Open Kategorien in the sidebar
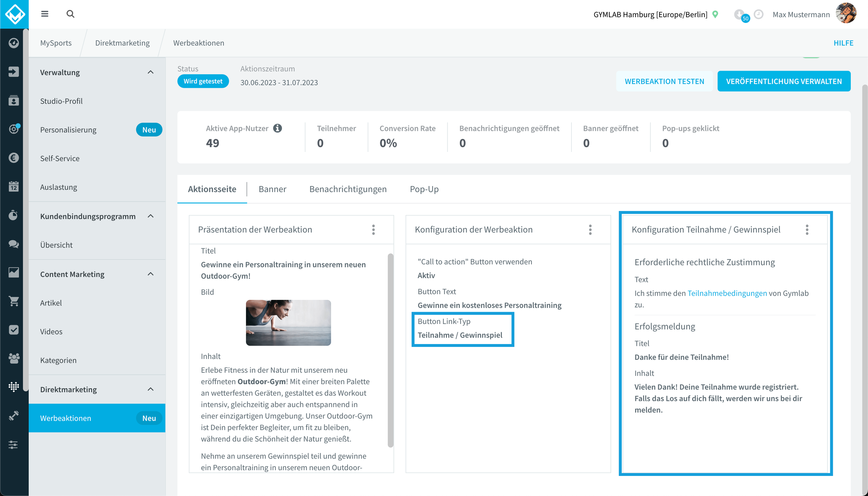Image resolution: width=868 pixels, height=496 pixels. [x=97, y=360]
